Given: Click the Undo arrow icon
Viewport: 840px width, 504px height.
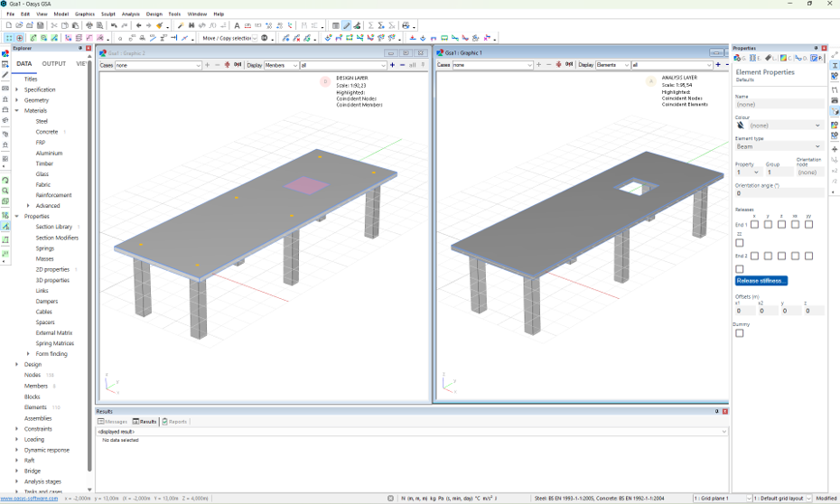Looking at the screenshot, I should [x=114, y=25].
